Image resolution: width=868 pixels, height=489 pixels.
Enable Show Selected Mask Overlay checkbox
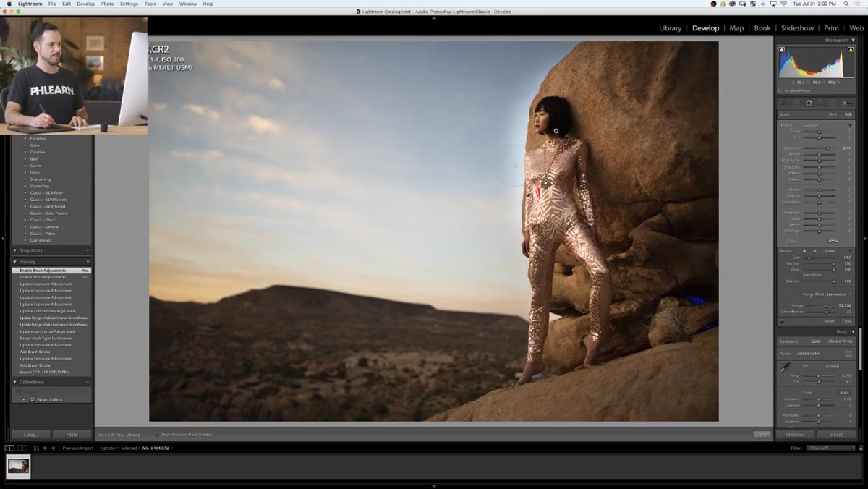(x=157, y=435)
